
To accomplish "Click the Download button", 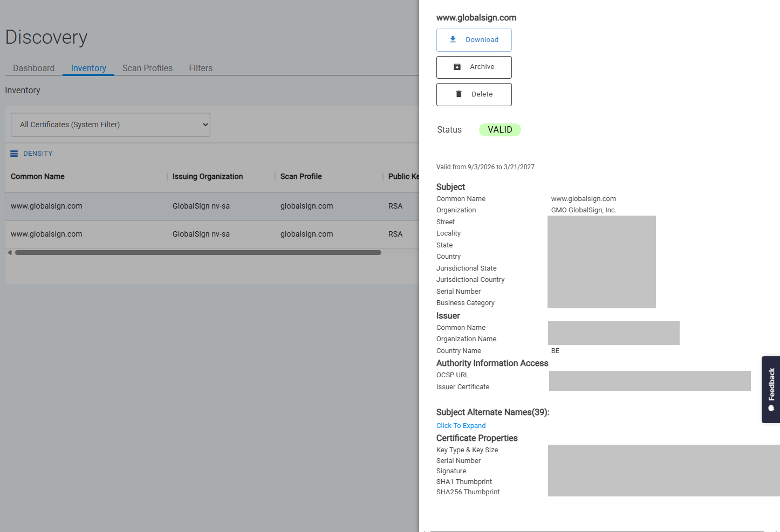I will pyautogui.click(x=474, y=40).
